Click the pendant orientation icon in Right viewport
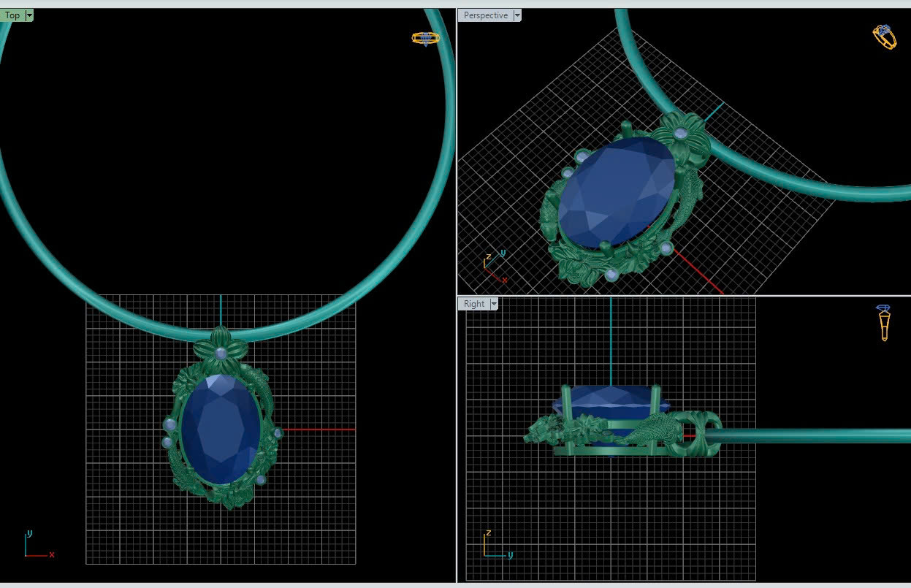 884,323
